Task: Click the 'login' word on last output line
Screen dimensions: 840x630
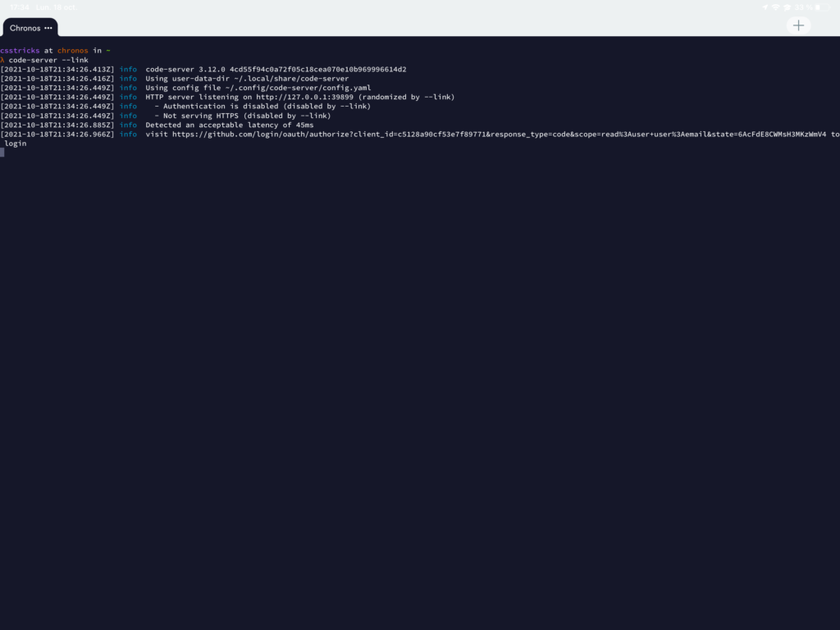Action: tap(15, 144)
